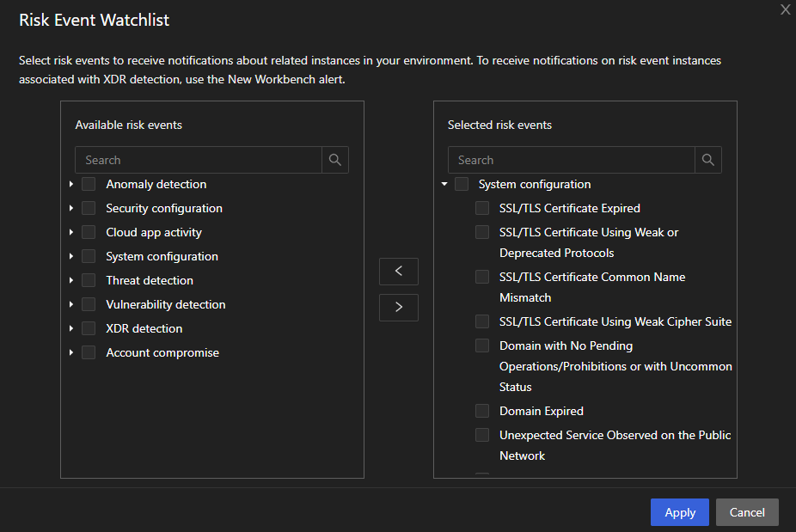Select the Domain Expired checkbox
The height and width of the screenshot is (532, 796).
tap(482, 411)
